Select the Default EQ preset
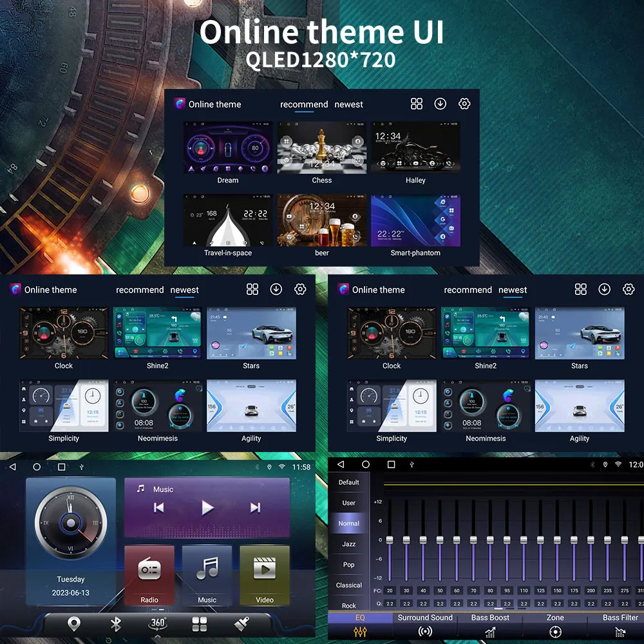Screen dimensions: 644x644 [348, 482]
